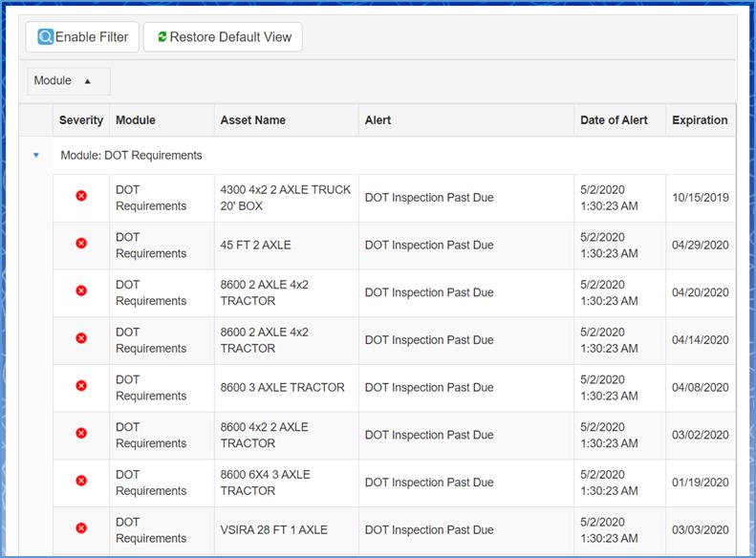Click red severity icon for 8600 3 AXLE TRACTOR
Viewport: 756px width, 558px height.
pyautogui.click(x=81, y=386)
